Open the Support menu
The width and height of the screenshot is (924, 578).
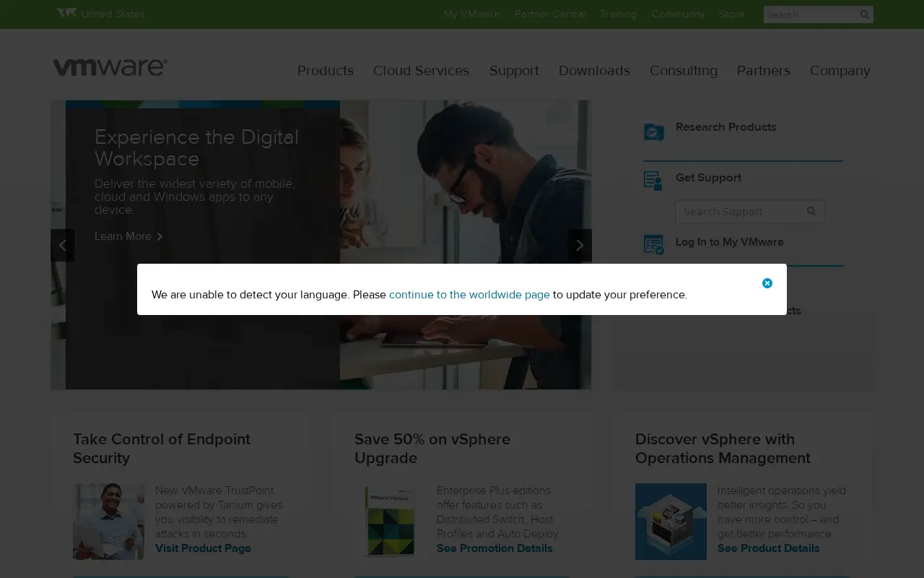pos(514,70)
